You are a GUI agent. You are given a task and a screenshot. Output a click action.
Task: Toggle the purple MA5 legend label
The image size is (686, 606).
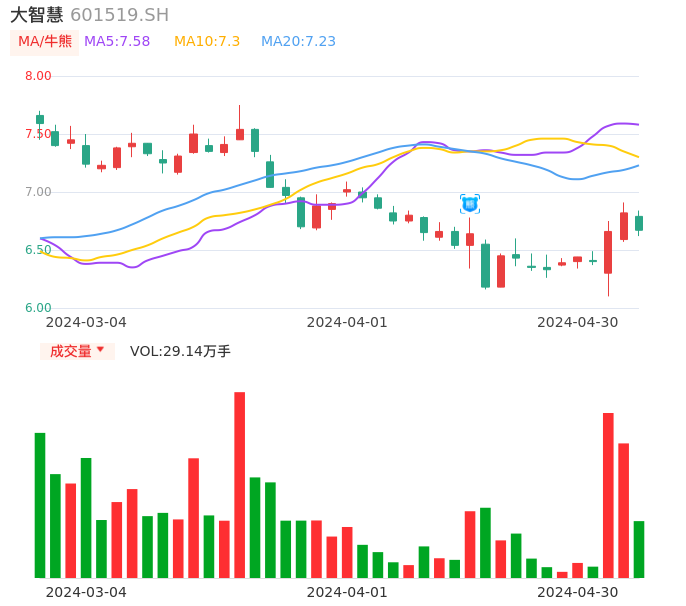coord(117,42)
